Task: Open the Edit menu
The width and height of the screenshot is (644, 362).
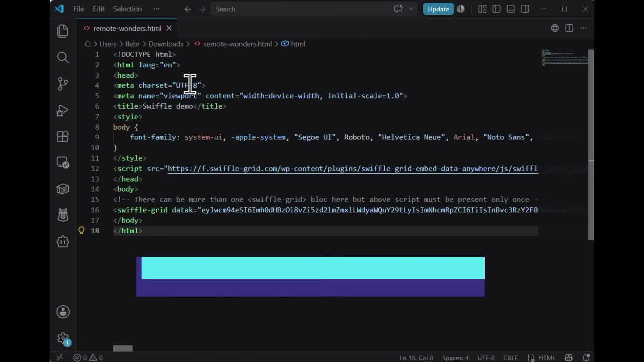Action: pyautogui.click(x=99, y=9)
